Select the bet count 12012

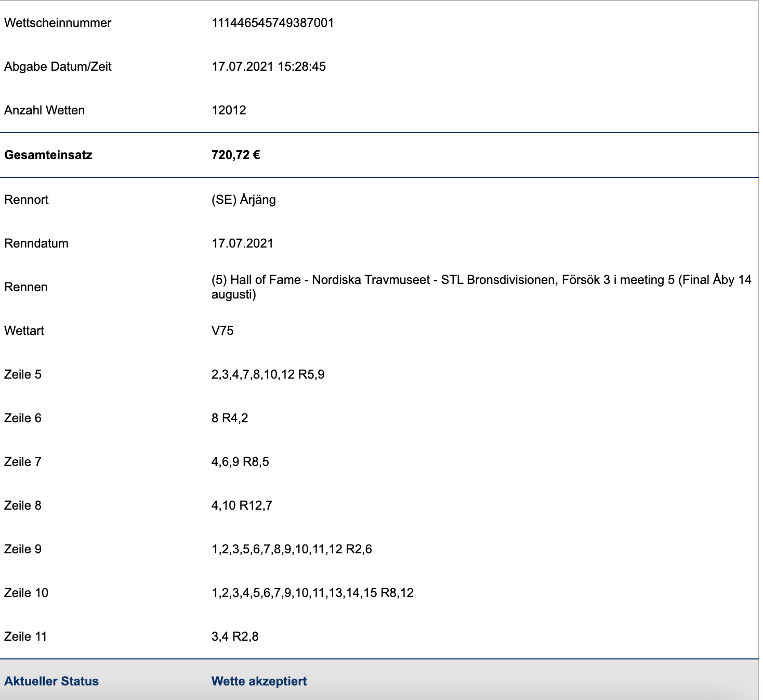coord(229,110)
